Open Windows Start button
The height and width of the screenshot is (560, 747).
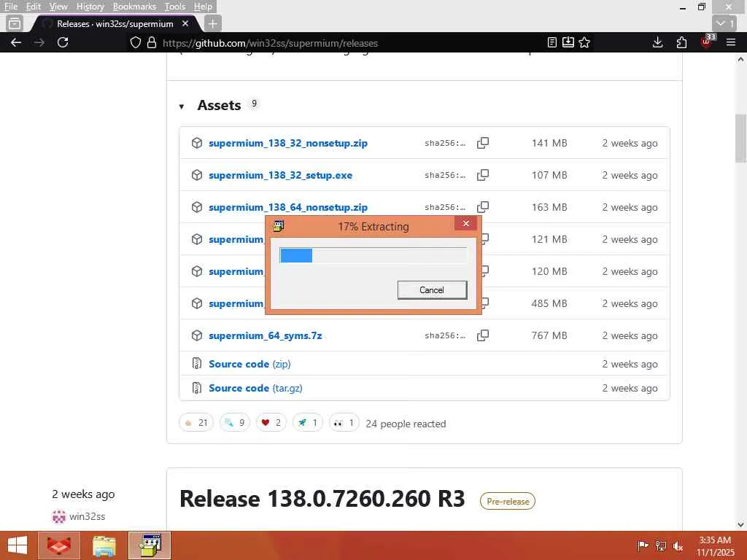[x=18, y=545]
